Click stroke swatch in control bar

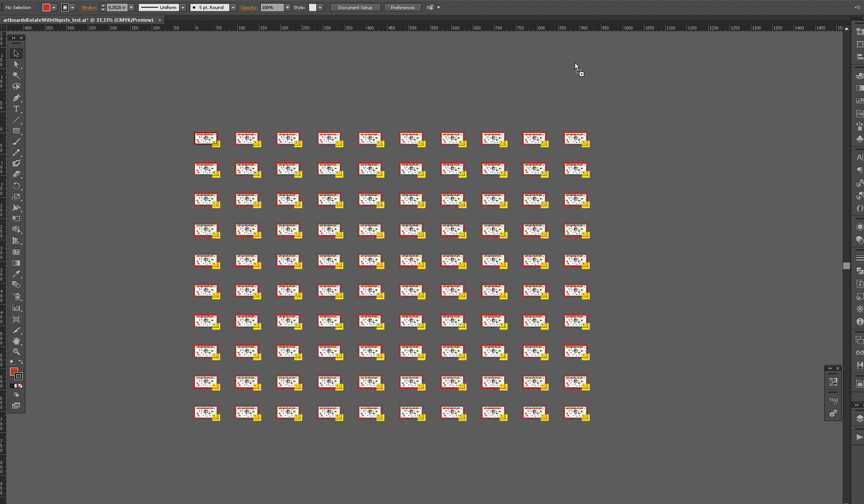65,7
